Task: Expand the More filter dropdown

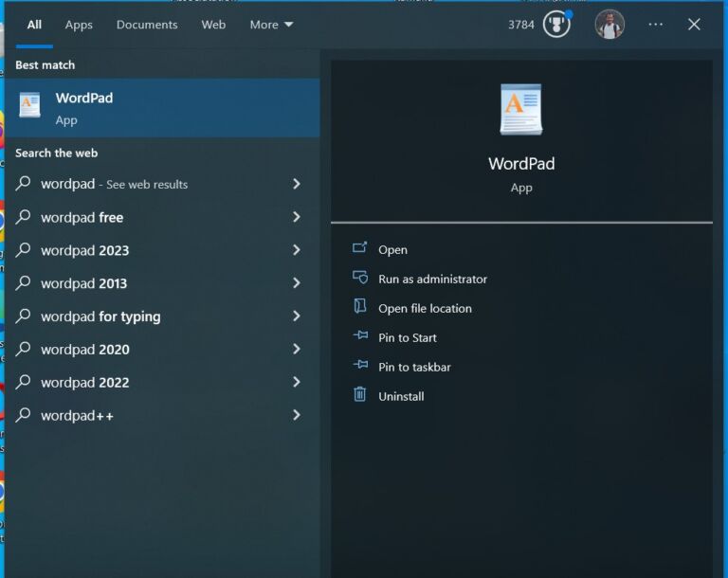Action: coord(271,25)
